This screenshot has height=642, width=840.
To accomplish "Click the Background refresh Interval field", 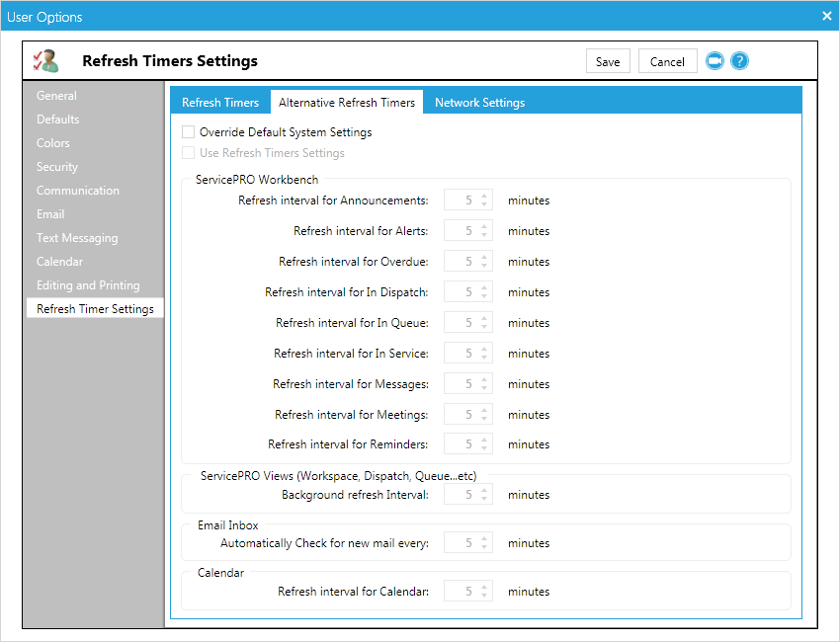I will (467, 495).
